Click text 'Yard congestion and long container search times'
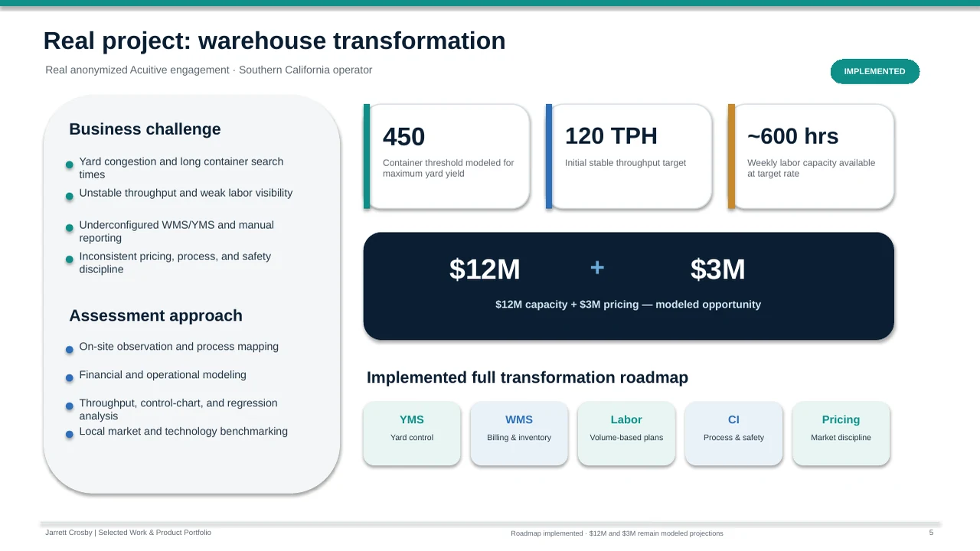 point(181,168)
